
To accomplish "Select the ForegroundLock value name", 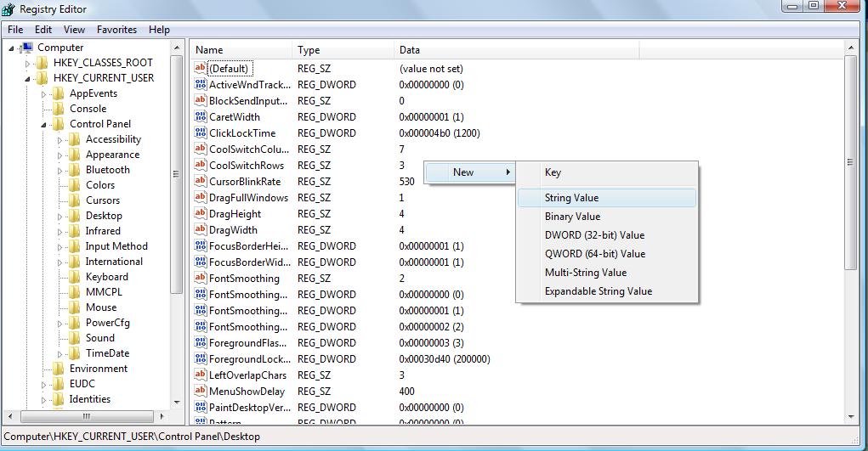I will [x=250, y=359].
